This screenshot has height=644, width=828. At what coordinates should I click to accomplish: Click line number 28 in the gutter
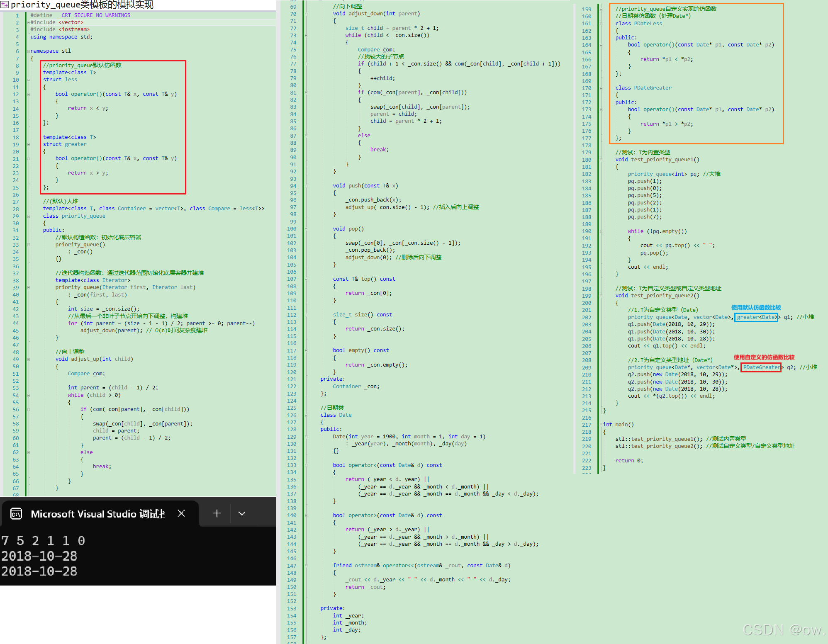click(16, 209)
